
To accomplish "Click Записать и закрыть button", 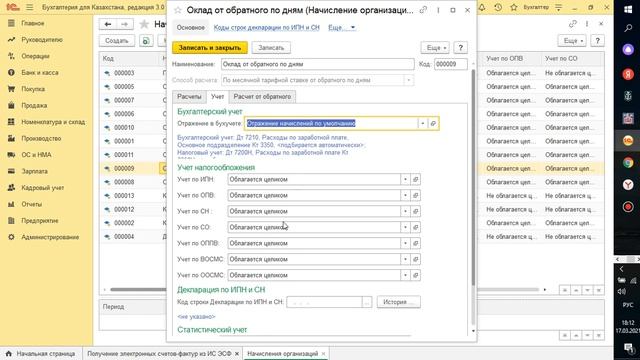I will 210,48.
